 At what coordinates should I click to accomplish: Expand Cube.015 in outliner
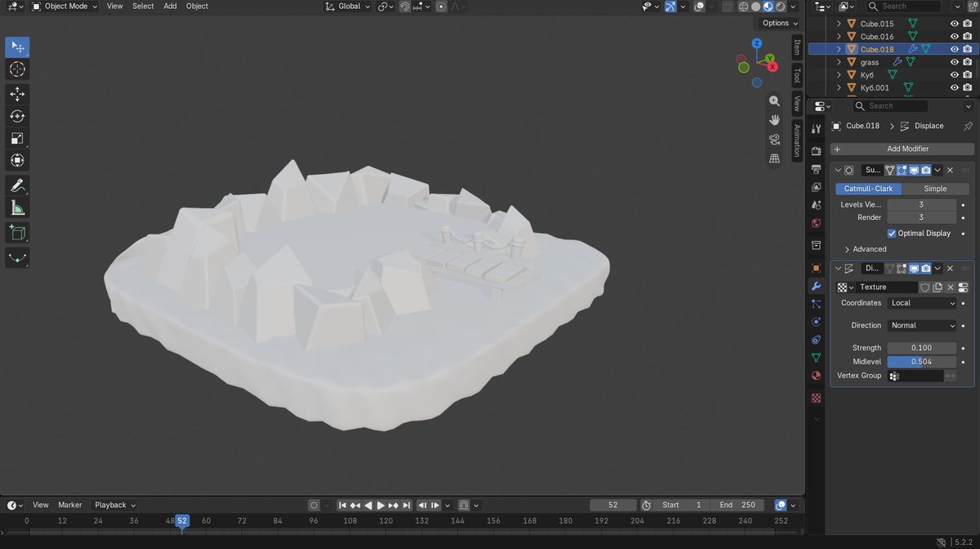[x=839, y=24]
